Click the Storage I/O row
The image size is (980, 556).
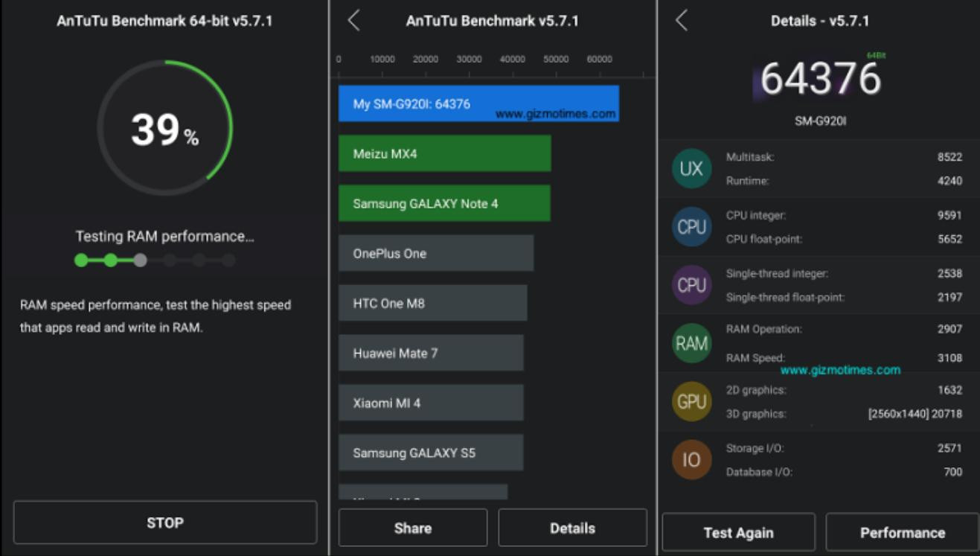click(x=844, y=448)
